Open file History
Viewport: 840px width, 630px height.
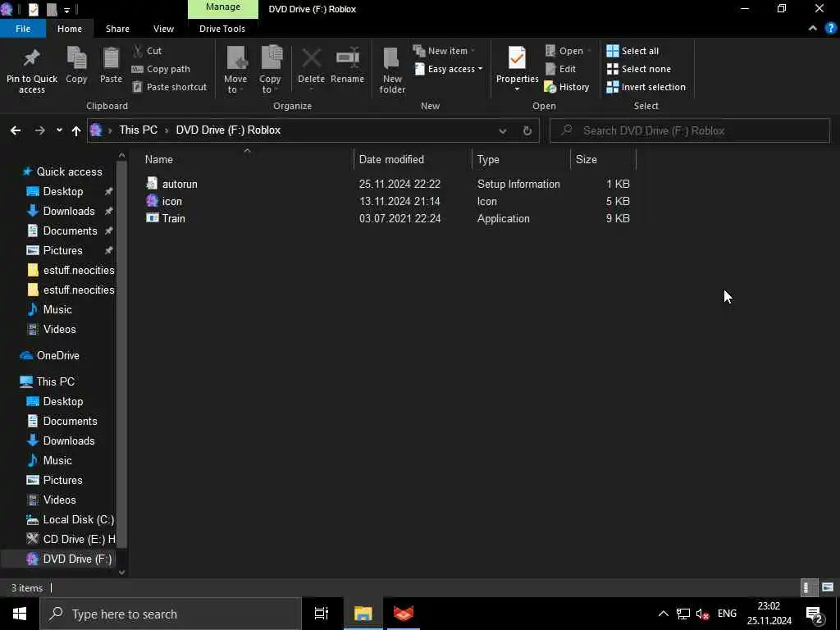click(567, 87)
